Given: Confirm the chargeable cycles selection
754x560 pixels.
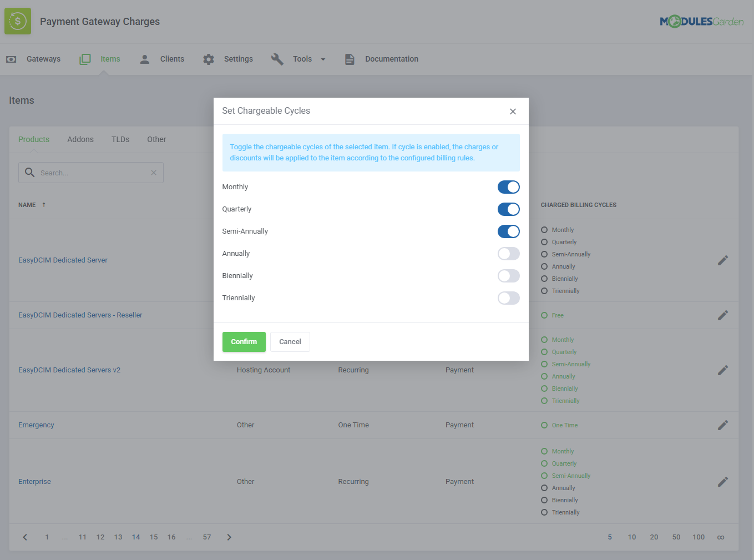Looking at the screenshot, I should pos(244,341).
